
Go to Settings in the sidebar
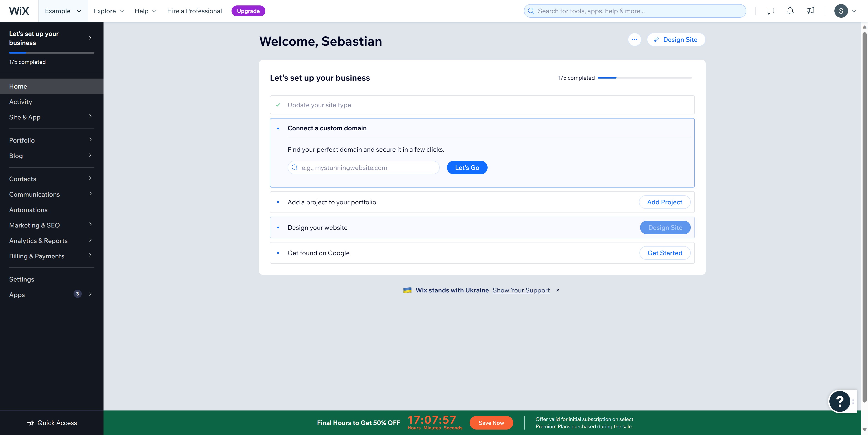pos(22,279)
